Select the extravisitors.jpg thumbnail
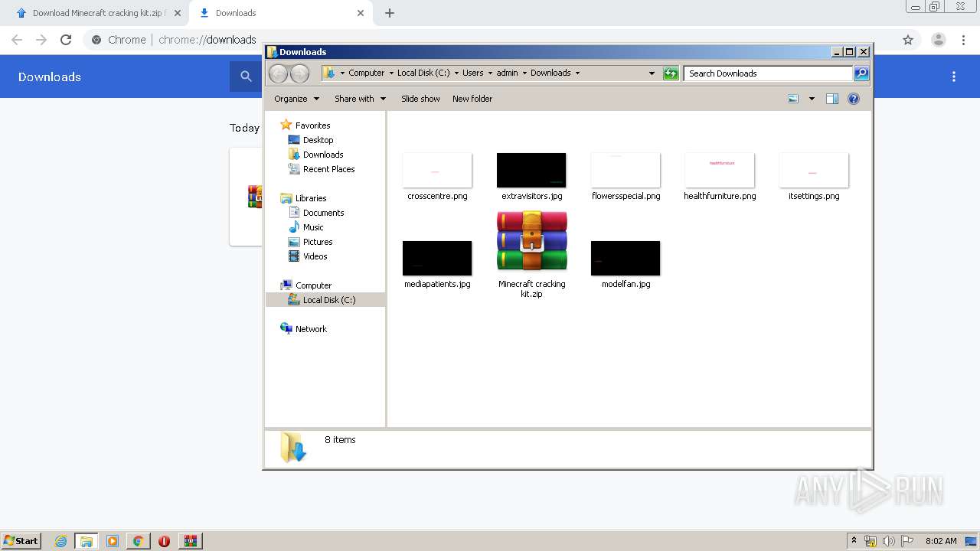Viewport: 980px width, 551px height. coord(531,170)
